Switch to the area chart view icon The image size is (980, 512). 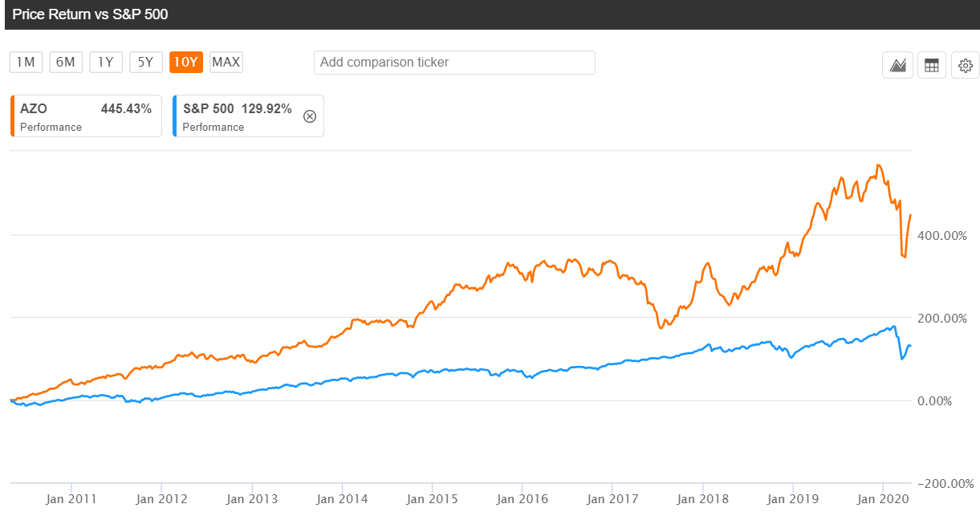897,65
